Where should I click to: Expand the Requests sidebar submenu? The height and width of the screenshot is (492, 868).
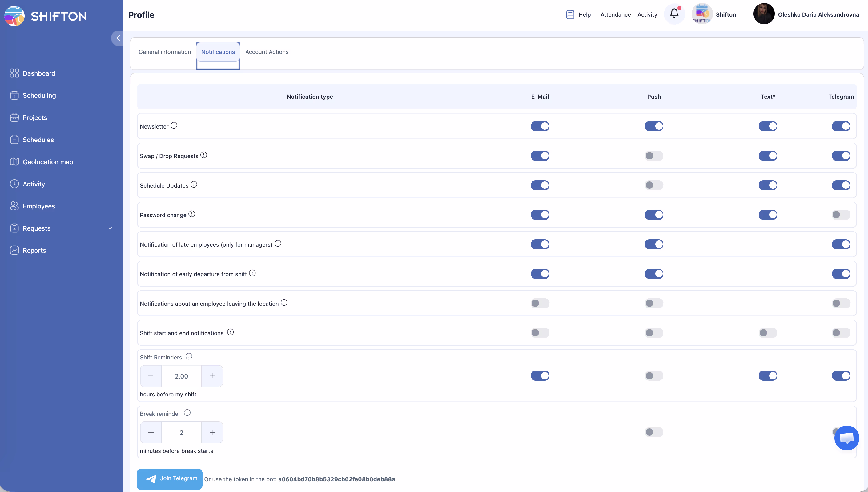(x=110, y=228)
